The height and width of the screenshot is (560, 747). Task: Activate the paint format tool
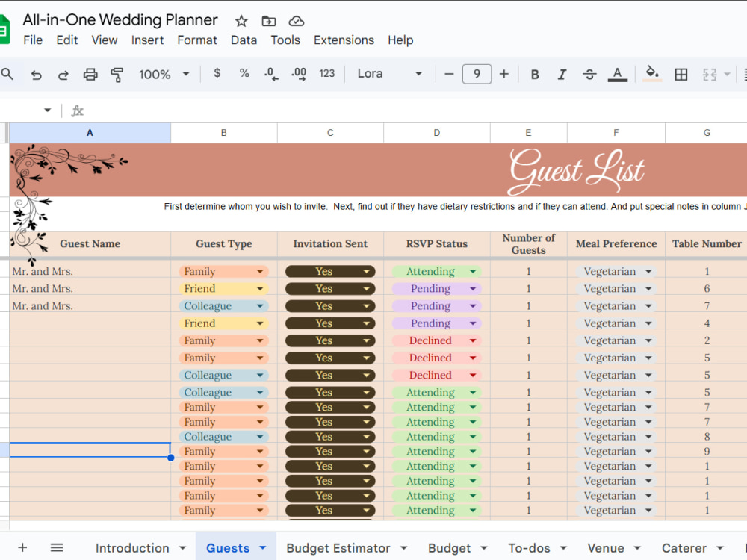tap(117, 74)
